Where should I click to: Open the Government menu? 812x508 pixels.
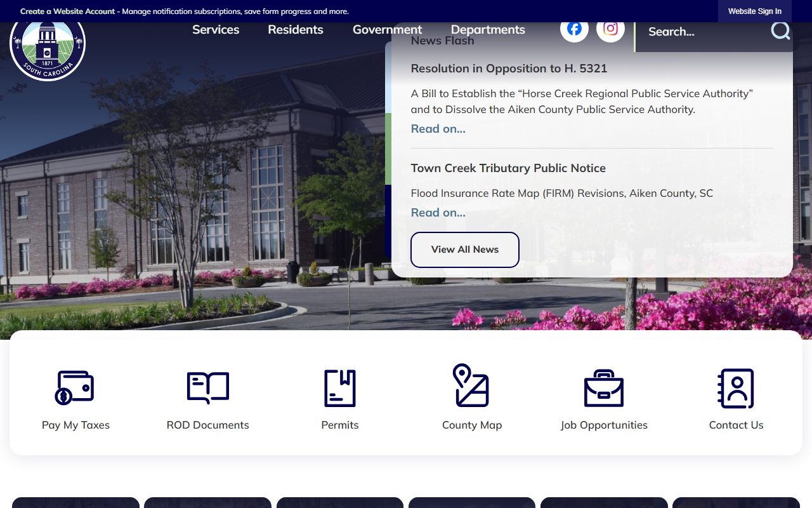point(387,30)
